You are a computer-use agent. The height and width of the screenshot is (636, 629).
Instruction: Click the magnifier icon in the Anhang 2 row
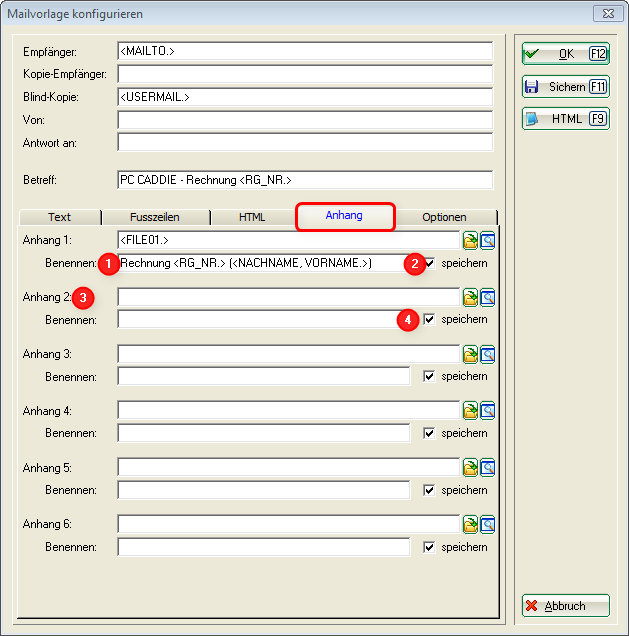(x=488, y=297)
